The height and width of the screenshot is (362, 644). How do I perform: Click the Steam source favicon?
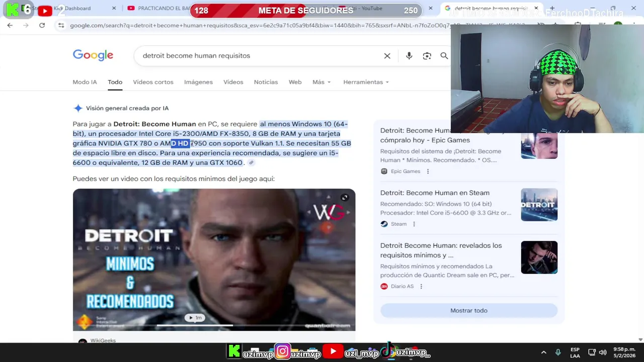(x=384, y=224)
